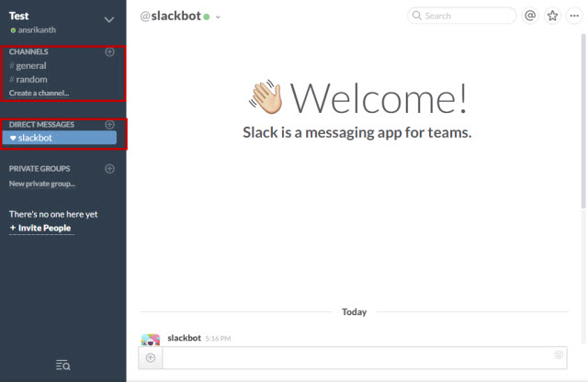This screenshot has width=588, height=382.
Task: Click the @slackbot header title
Action: click(171, 16)
